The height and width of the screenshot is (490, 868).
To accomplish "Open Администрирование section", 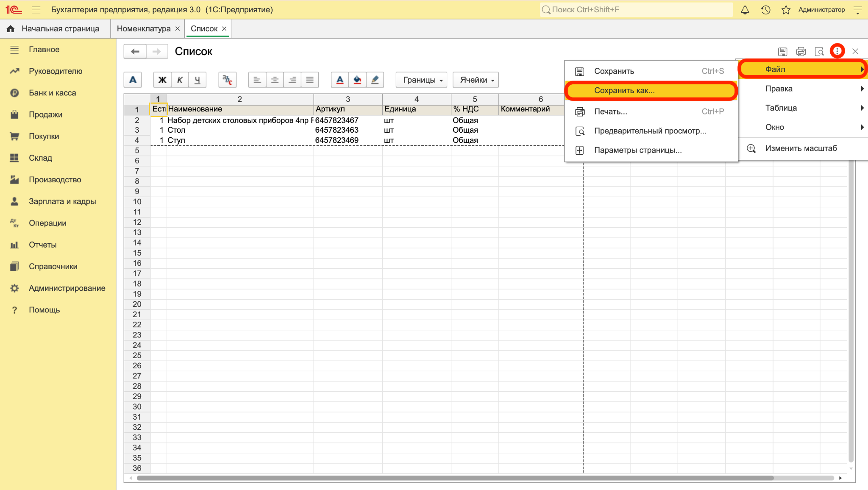I will coord(58,288).
